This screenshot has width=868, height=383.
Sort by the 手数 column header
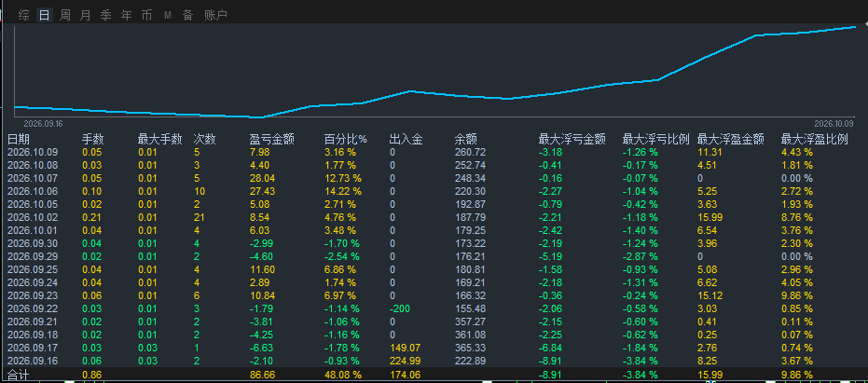[93, 140]
